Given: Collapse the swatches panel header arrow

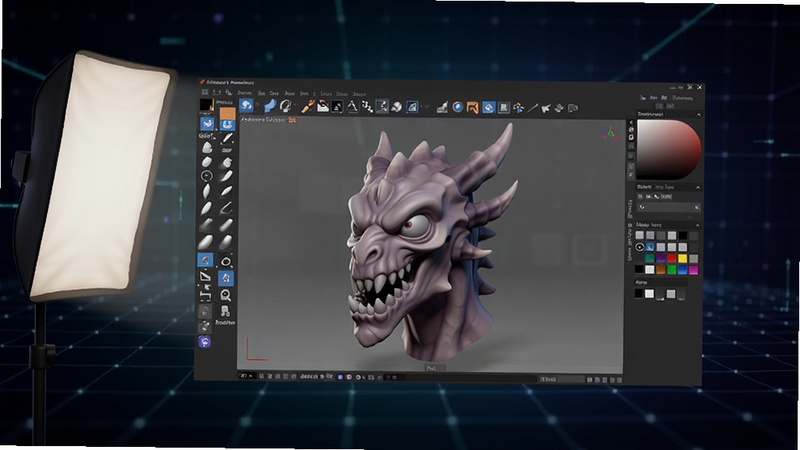Looking at the screenshot, I should pyautogui.click(x=697, y=225).
